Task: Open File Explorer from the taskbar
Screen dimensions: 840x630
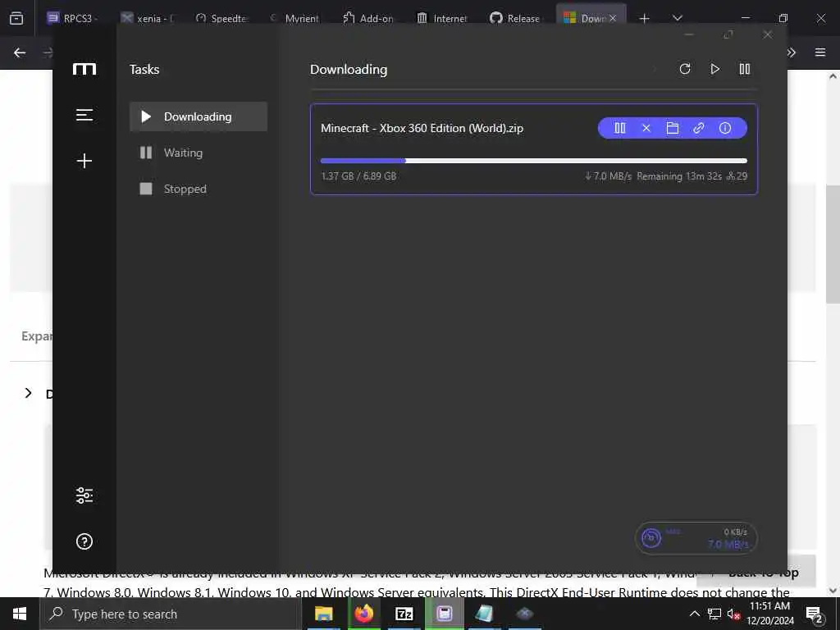Action: [323, 614]
